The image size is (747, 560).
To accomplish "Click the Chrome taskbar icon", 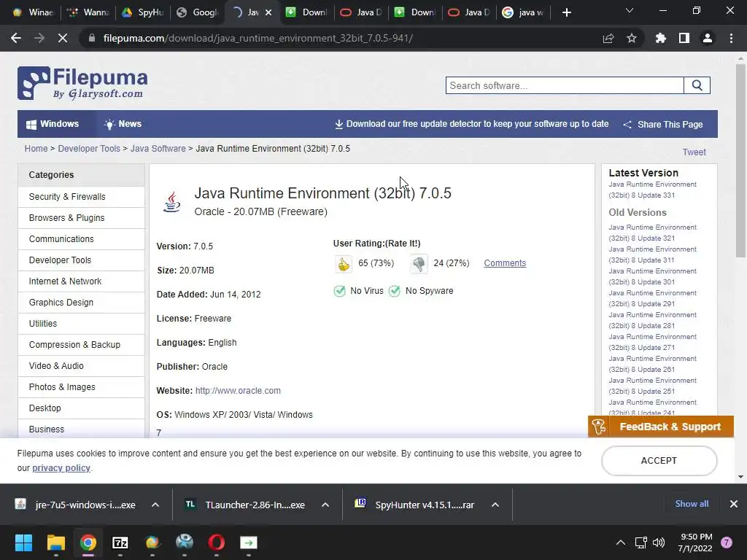I will (x=88, y=542).
